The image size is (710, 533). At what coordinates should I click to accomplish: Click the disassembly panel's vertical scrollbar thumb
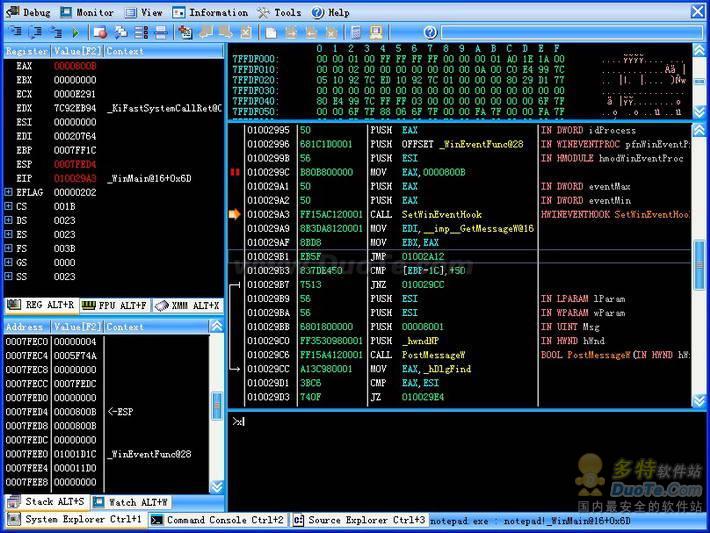[699, 264]
